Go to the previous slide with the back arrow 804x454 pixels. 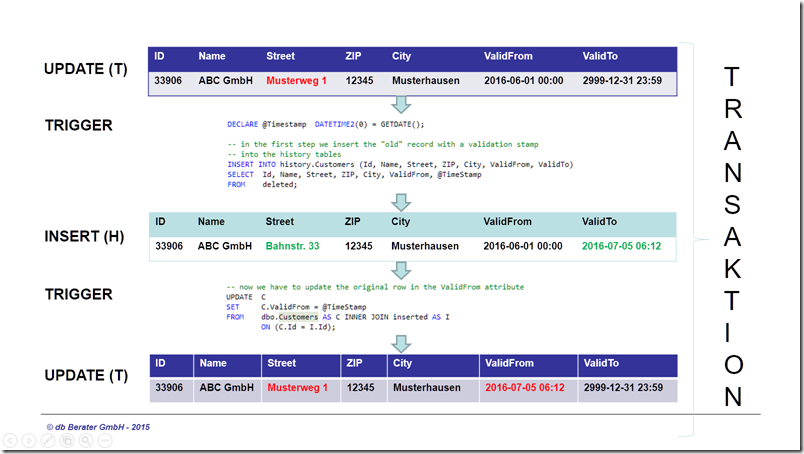(10, 440)
